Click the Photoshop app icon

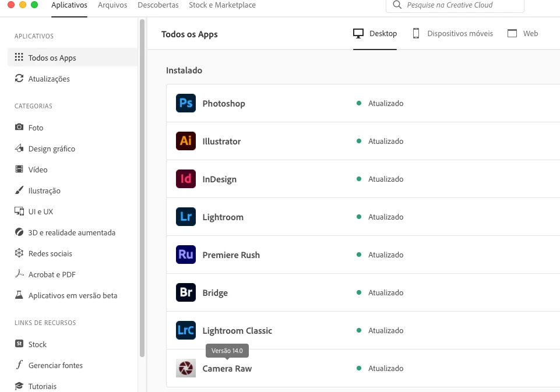[186, 104]
